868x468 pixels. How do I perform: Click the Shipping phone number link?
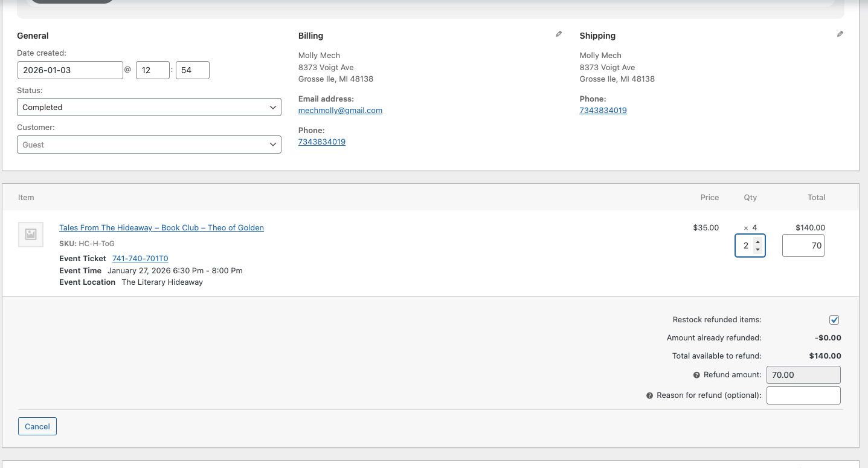tap(603, 111)
